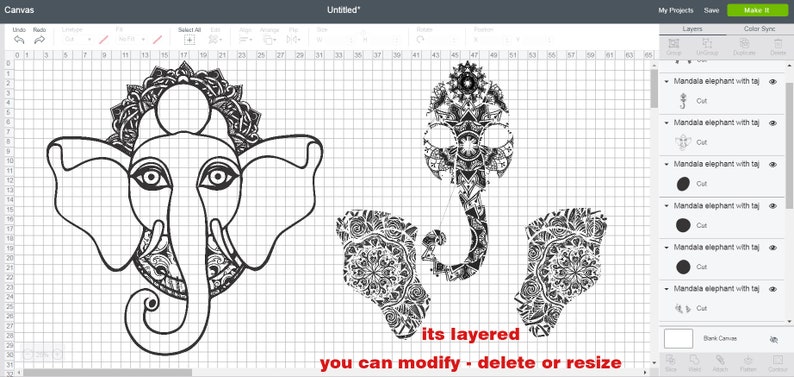
Task: Click the Size width input field
Action: (340, 39)
